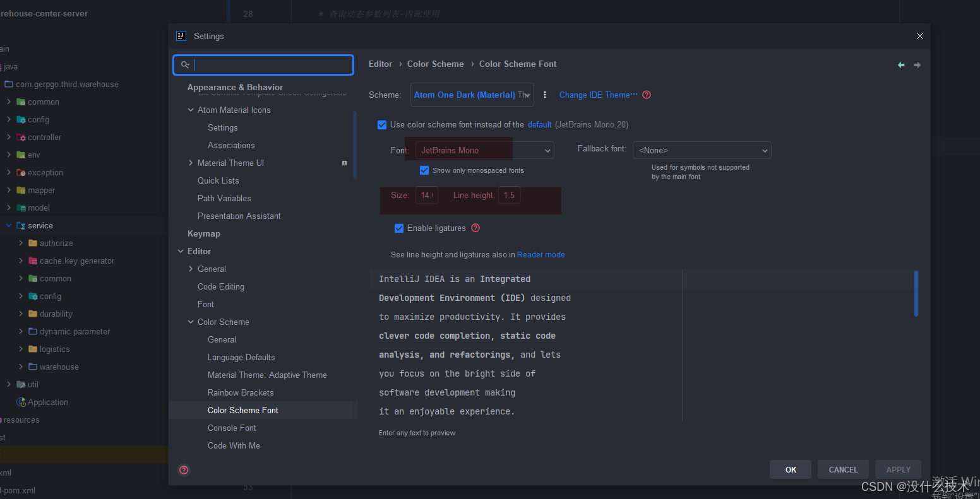Click the search magnifier icon in Settings
The width and height of the screenshot is (980, 499).
(x=185, y=64)
